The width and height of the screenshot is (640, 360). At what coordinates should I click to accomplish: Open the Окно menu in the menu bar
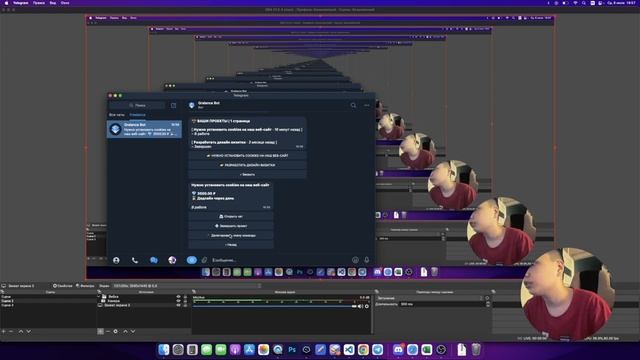pyautogui.click(x=65, y=3)
